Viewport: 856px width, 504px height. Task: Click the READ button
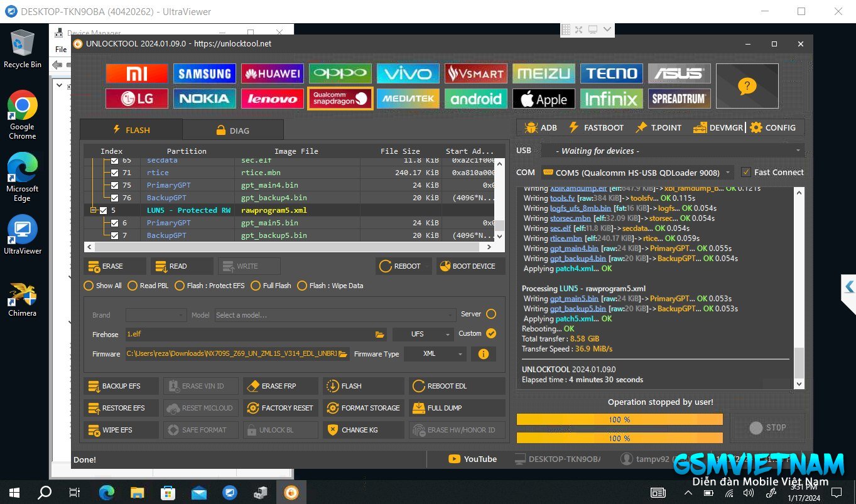click(x=181, y=266)
